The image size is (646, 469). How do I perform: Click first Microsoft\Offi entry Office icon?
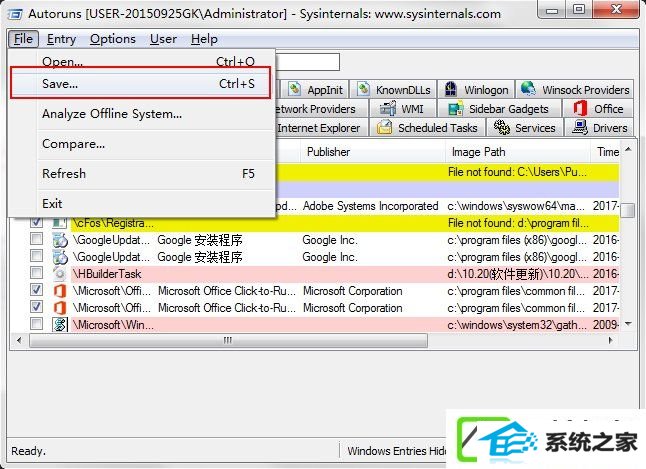pos(60,291)
